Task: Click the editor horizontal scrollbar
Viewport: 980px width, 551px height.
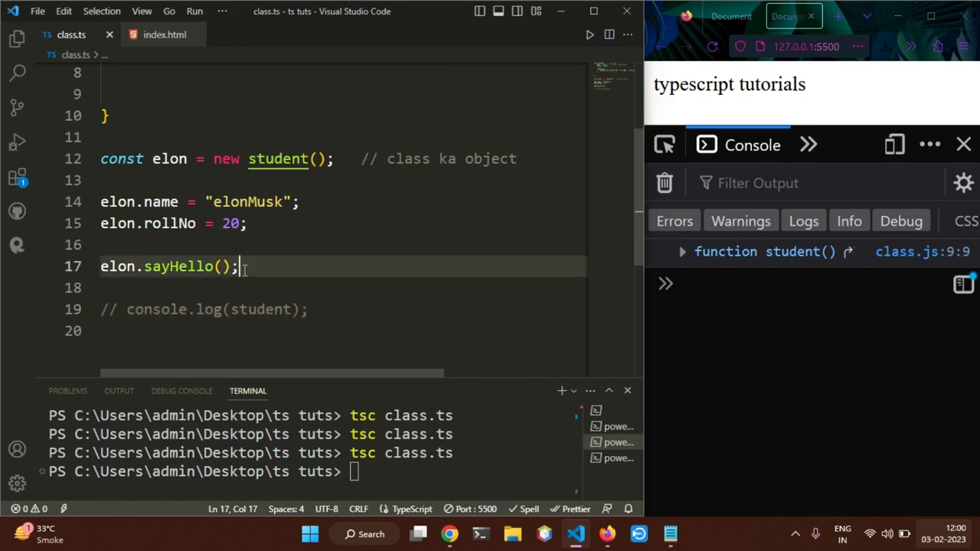Action: (272, 373)
